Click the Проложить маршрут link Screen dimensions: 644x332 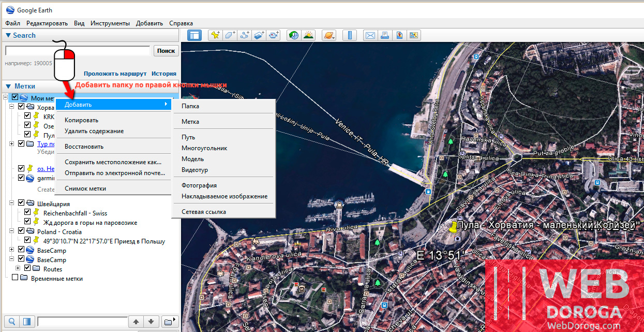(115, 74)
